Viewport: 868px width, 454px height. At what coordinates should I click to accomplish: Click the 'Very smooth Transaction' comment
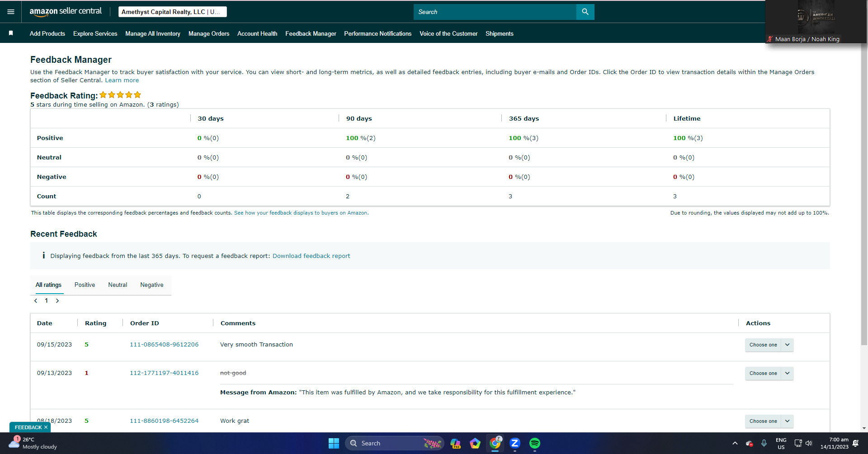[256, 344]
